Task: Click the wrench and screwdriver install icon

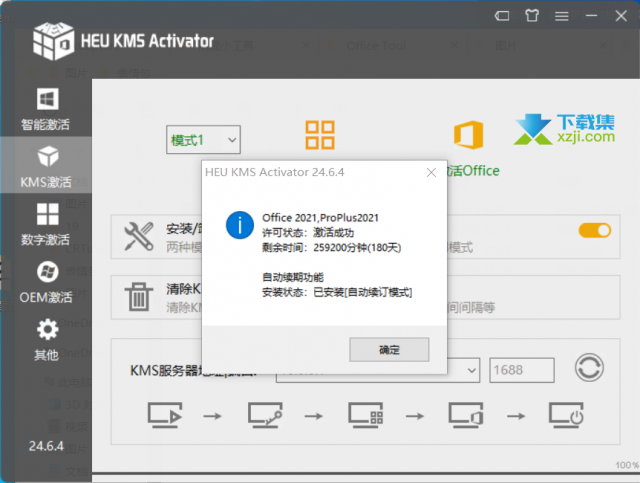Action: coord(137,237)
